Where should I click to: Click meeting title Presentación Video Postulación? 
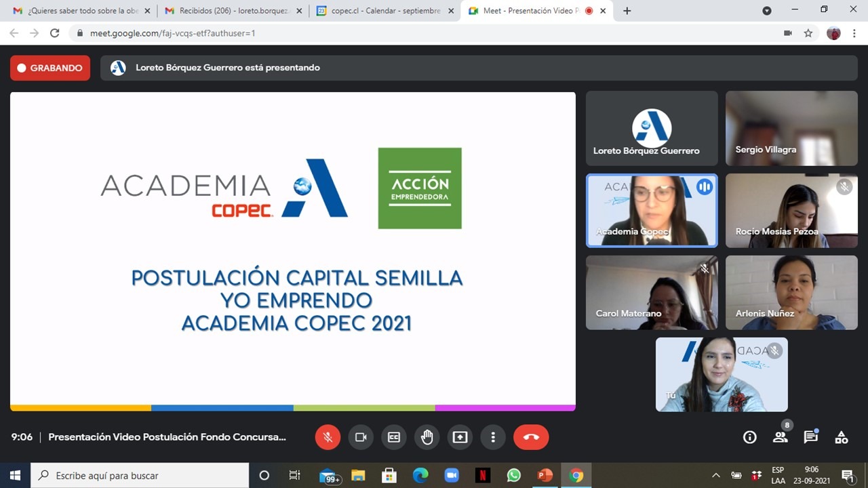pyautogui.click(x=167, y=437)
